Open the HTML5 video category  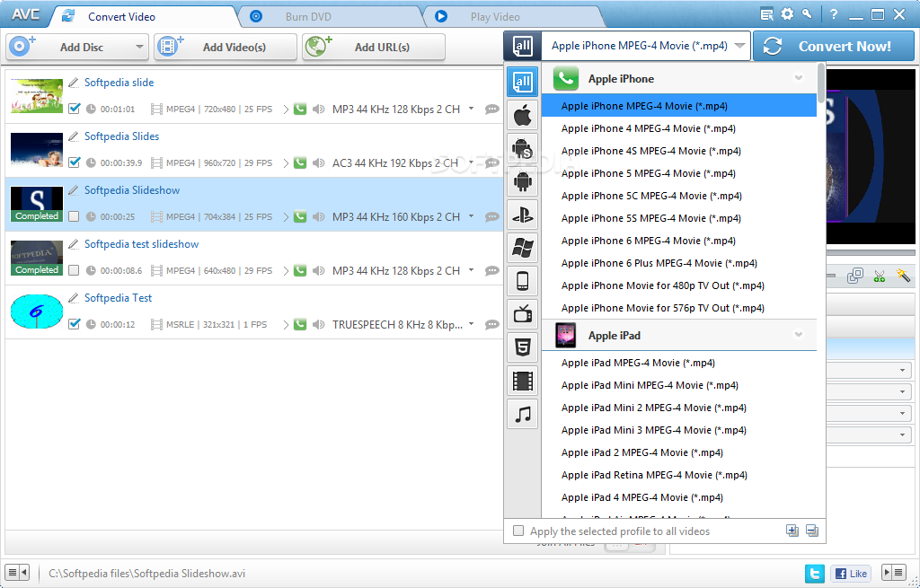(522, 347)
